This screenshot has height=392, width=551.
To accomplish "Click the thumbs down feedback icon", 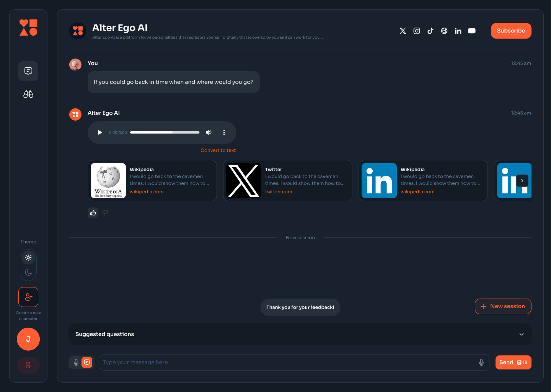I will coord(105,213).
